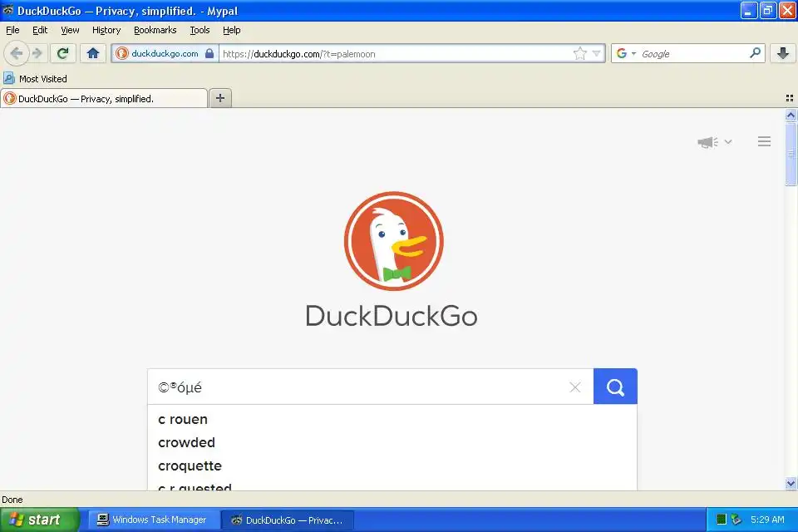This screenshot has height=532, width=798.
Task: Click the page scrollbar up arrow
Action: [x=791, y=115]
